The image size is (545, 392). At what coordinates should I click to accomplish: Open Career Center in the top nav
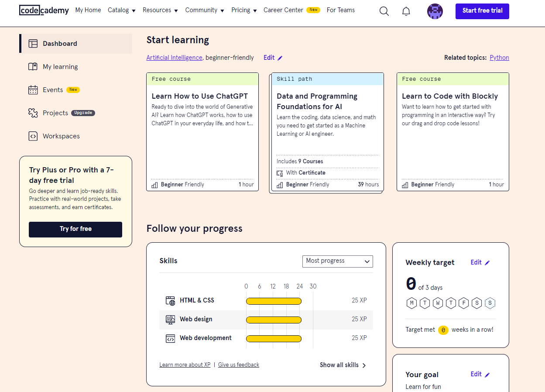click(x=283, y=10)
